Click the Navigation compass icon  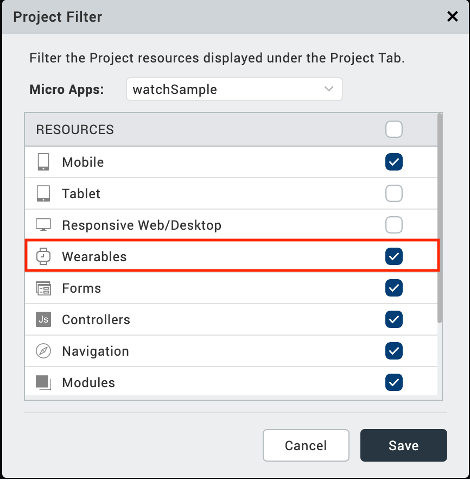tap(43, 351)
